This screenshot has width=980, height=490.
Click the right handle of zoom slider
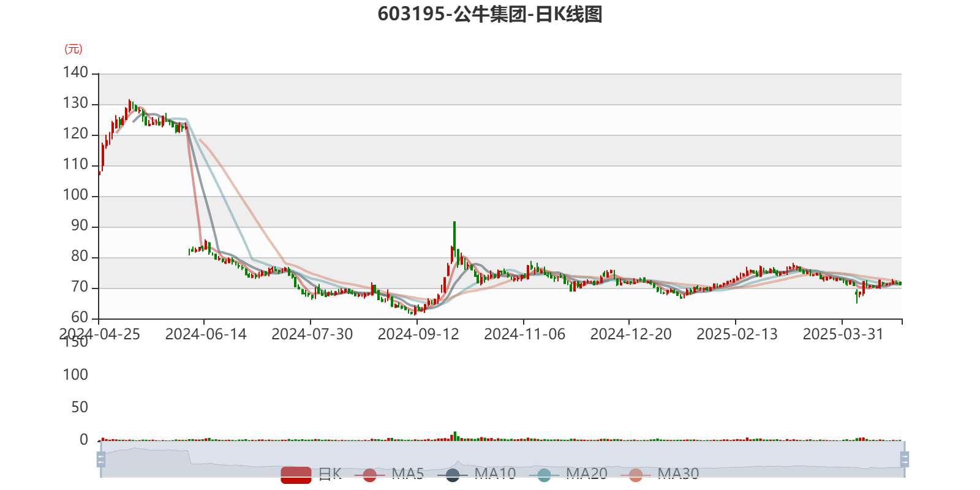coord(905,459)
